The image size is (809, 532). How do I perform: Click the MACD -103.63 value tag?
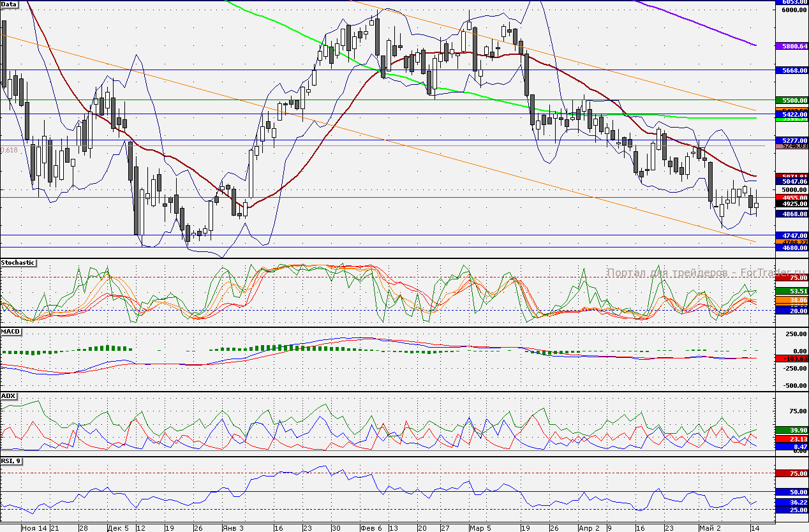pos(791,359)
